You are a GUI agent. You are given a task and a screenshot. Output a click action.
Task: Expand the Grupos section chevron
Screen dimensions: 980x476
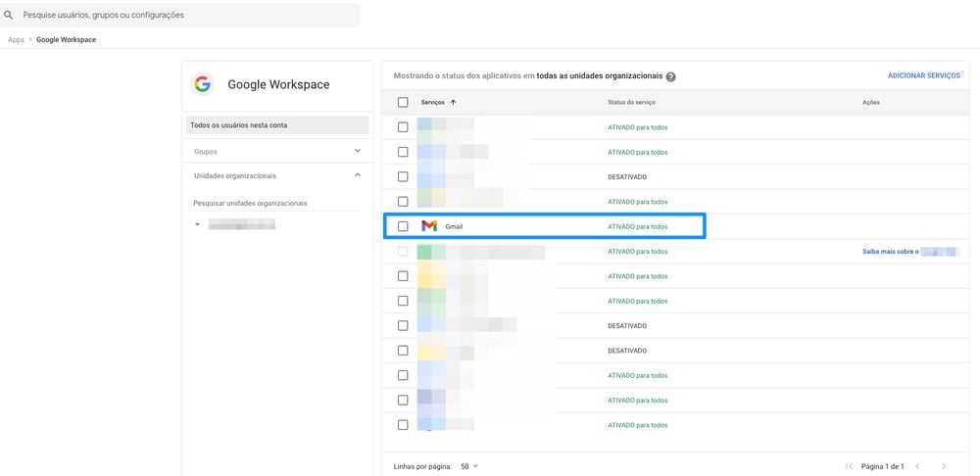pos(358,151)
